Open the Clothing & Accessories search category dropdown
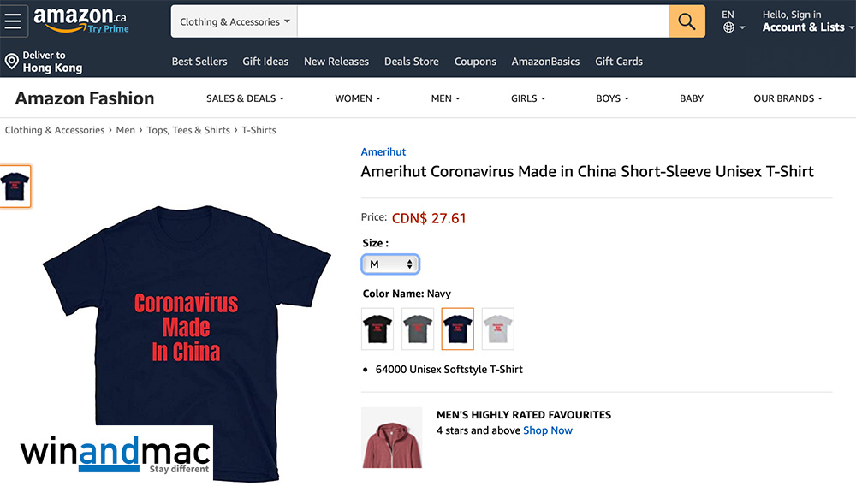 (235, 21)
